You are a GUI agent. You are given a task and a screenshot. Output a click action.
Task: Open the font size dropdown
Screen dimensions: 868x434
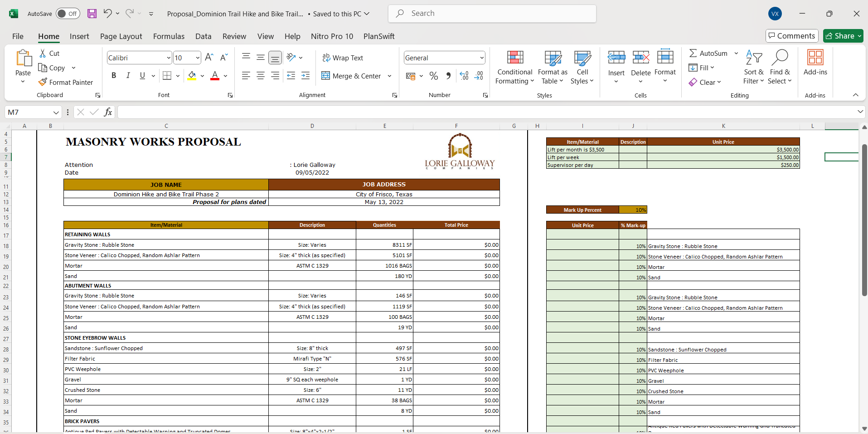[198, 58]
